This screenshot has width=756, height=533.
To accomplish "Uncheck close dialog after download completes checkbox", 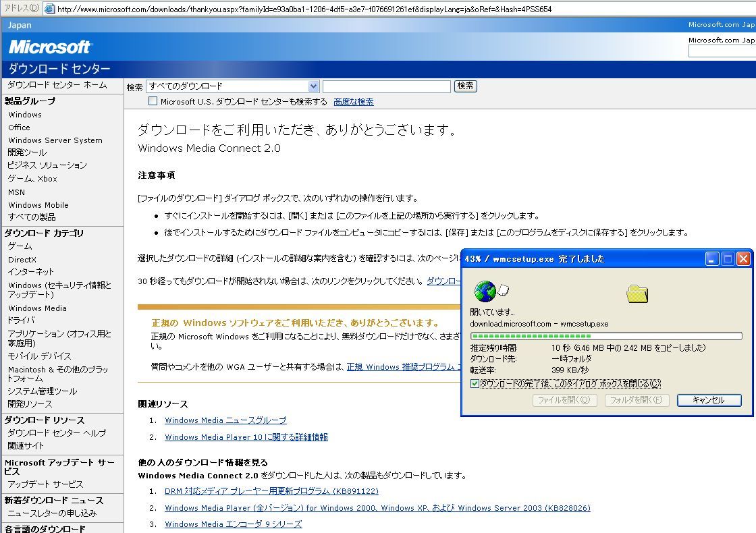I will pos(475,384).
